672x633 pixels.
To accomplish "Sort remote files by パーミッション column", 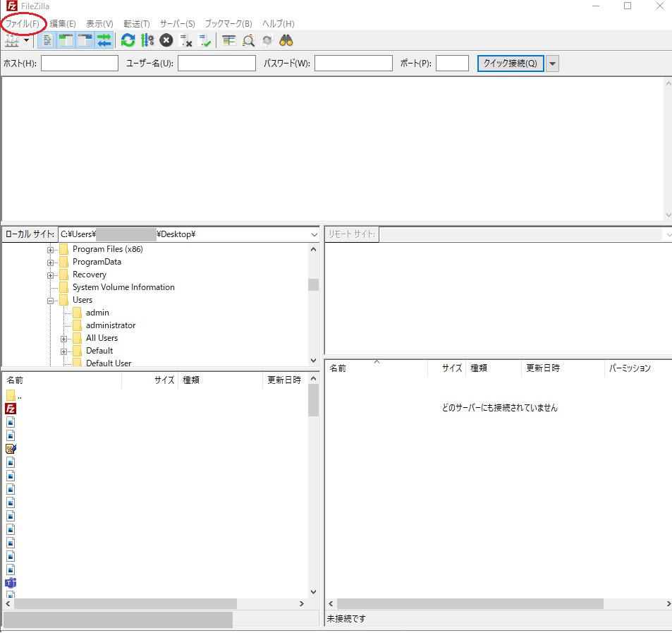I will 637,368.
